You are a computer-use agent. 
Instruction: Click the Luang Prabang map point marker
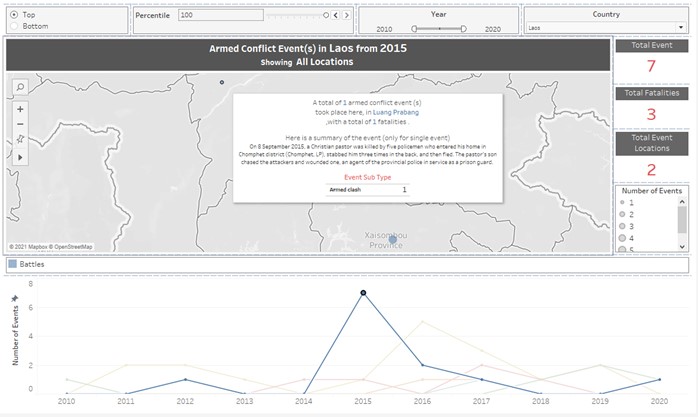(x=222, y=82)
